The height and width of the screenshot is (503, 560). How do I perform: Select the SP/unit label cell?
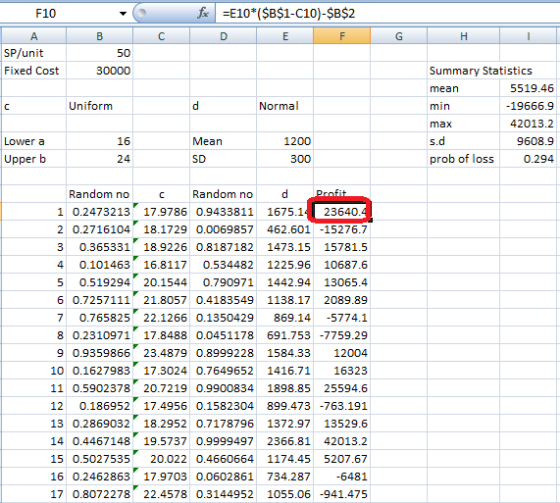coord(34,53)
